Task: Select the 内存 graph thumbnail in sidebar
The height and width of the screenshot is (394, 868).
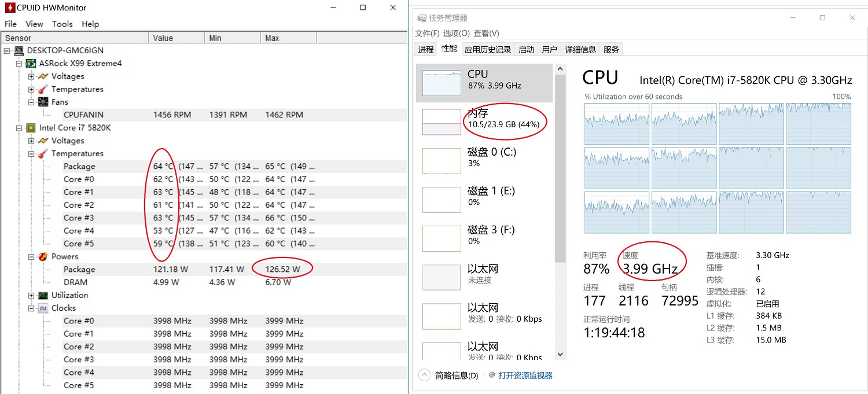Action: click(442, 121)
